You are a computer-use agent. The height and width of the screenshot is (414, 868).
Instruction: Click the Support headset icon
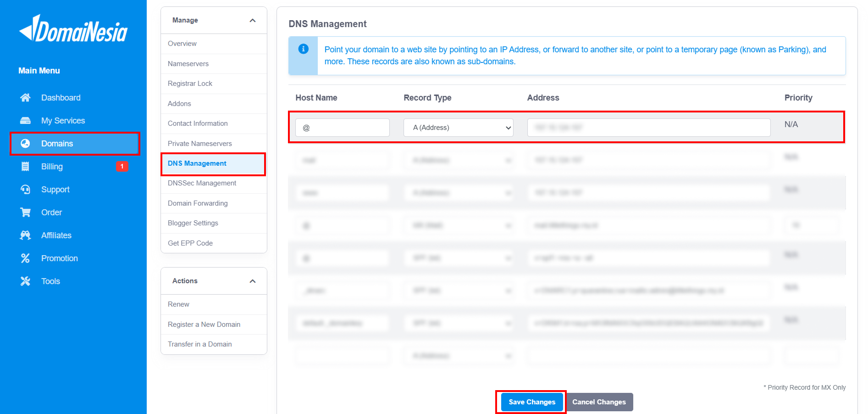tap(26, 189)
